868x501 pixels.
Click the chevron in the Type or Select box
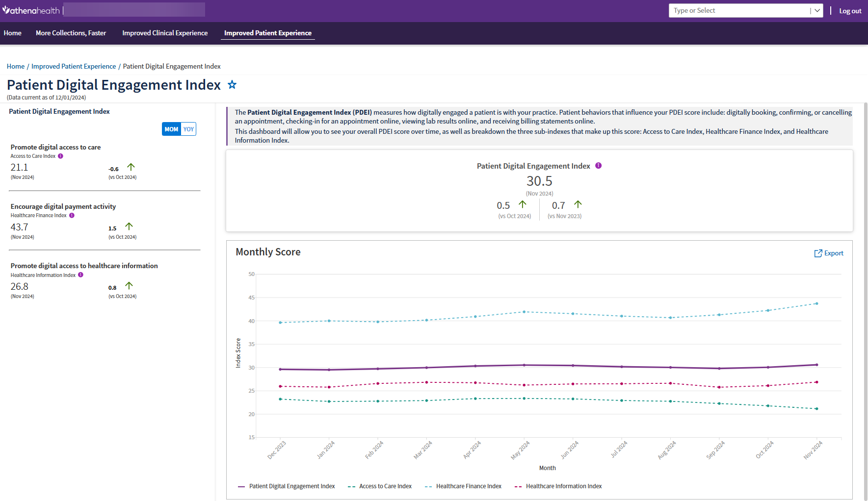click(x=816, y=10)
